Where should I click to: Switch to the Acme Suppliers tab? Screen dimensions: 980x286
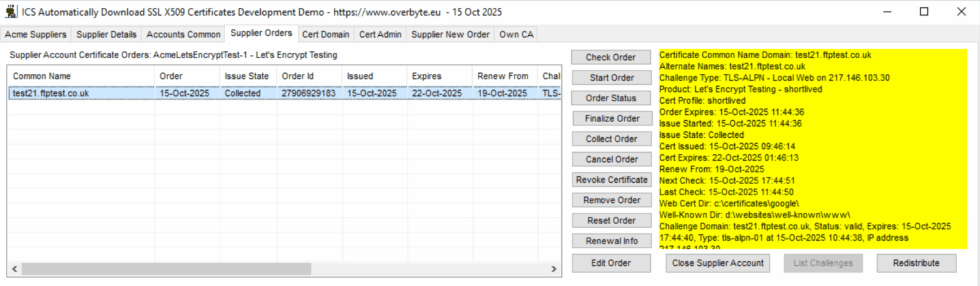(36, 35)
